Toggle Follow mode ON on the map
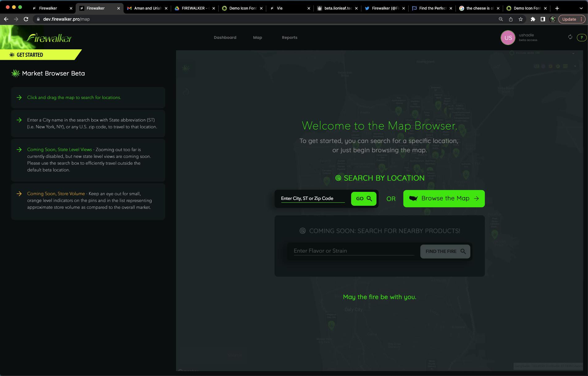 click(x=525, y=53)
